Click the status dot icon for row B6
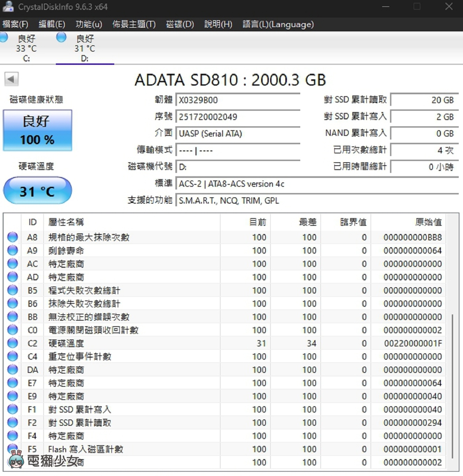 pyautogui.click(x=13, y=303)
